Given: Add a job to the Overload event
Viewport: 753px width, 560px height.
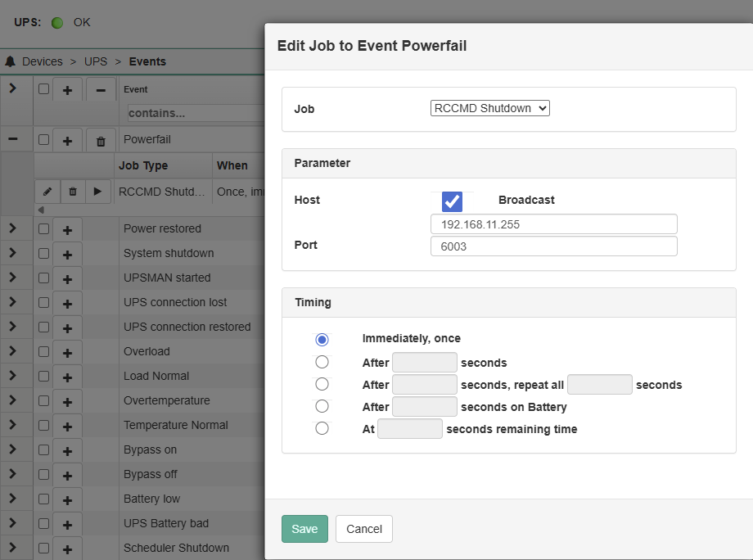Looking at the screenshot, I should pos(67,352).
